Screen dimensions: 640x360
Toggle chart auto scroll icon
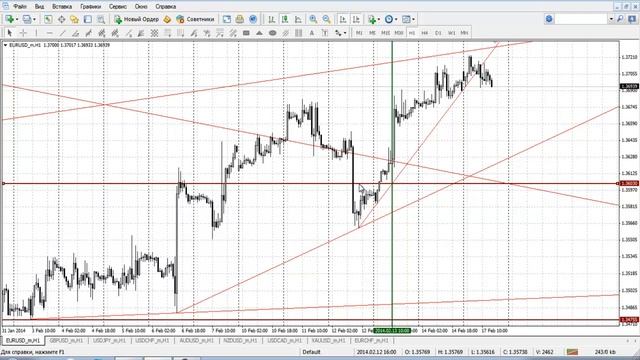[343, 19]
